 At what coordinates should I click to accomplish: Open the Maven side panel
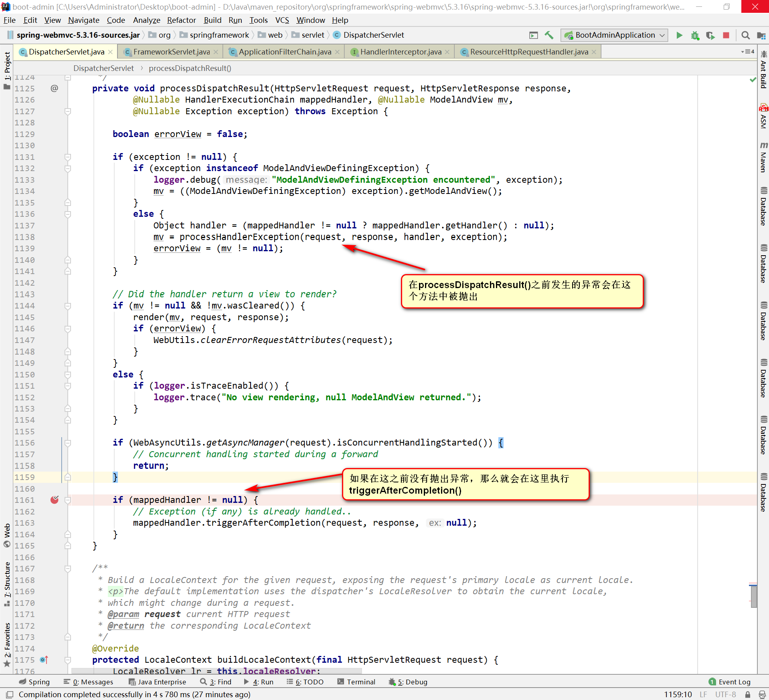tap(763, 157)
